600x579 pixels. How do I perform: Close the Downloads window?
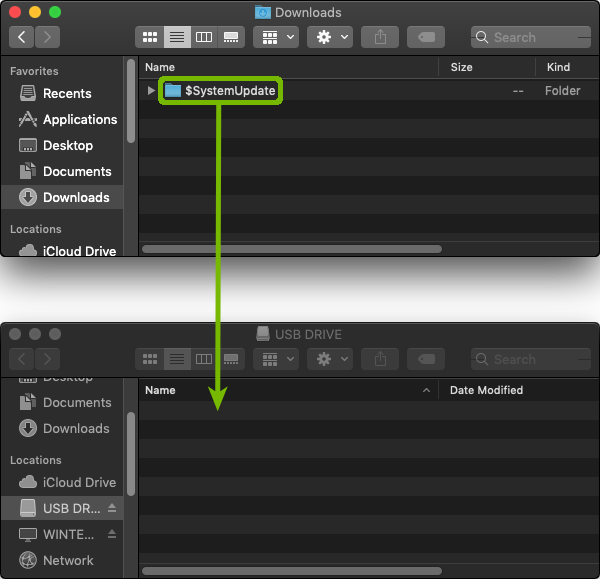coord(15,12)
